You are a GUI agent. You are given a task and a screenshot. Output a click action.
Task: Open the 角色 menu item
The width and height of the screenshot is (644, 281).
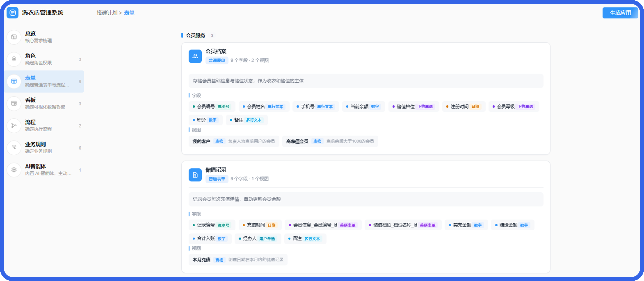click(44, 59)
